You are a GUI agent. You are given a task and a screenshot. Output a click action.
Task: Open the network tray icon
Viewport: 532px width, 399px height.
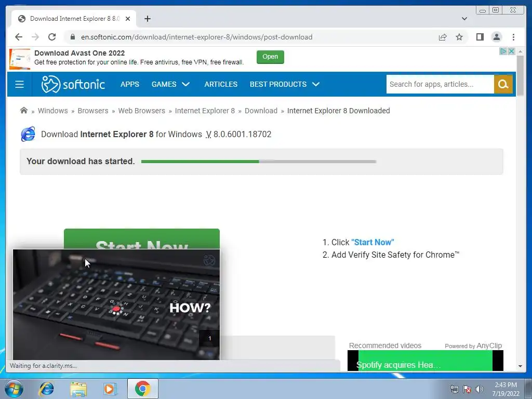(x=454, y=389)
